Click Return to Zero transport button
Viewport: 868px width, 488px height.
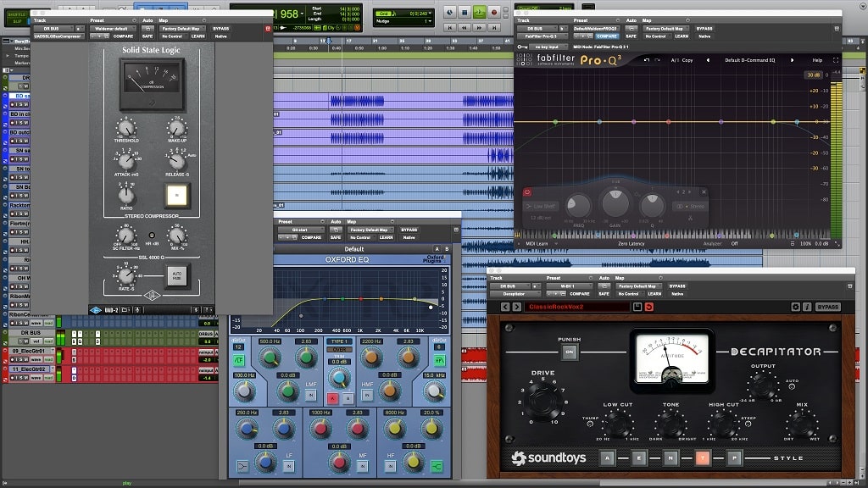click(449, 27)
